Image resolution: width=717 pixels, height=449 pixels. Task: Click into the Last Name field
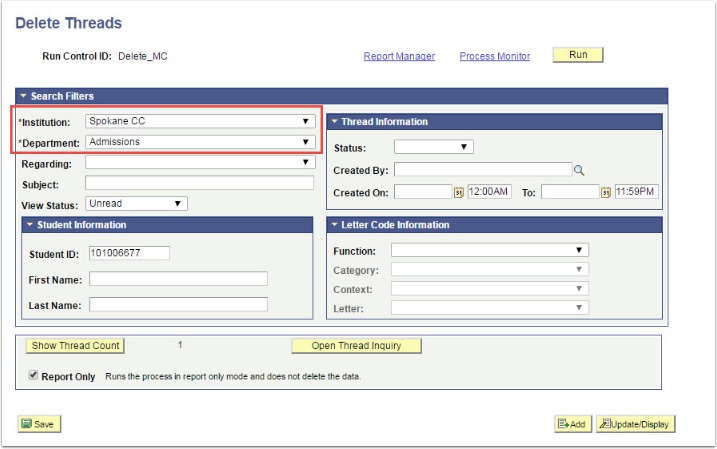[x=178, y=304]
